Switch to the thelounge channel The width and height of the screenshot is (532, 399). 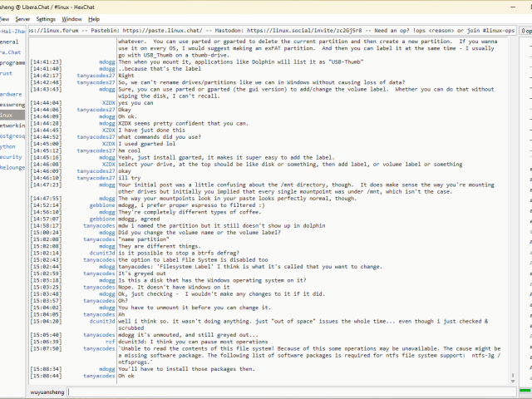click(x=12, y=166)
